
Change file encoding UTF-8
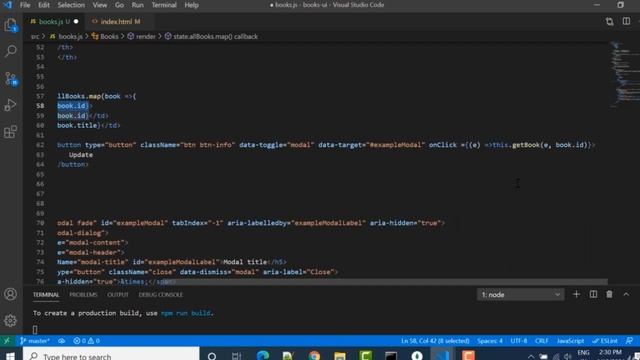(519, 341)
